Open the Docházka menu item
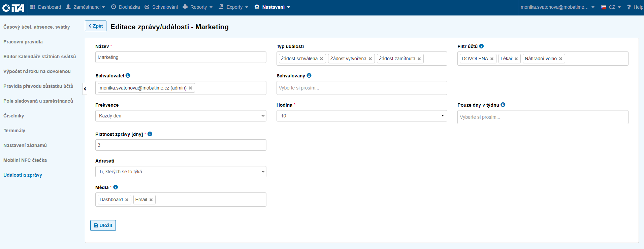The image size is (644, 249). [x=125, y=7]
